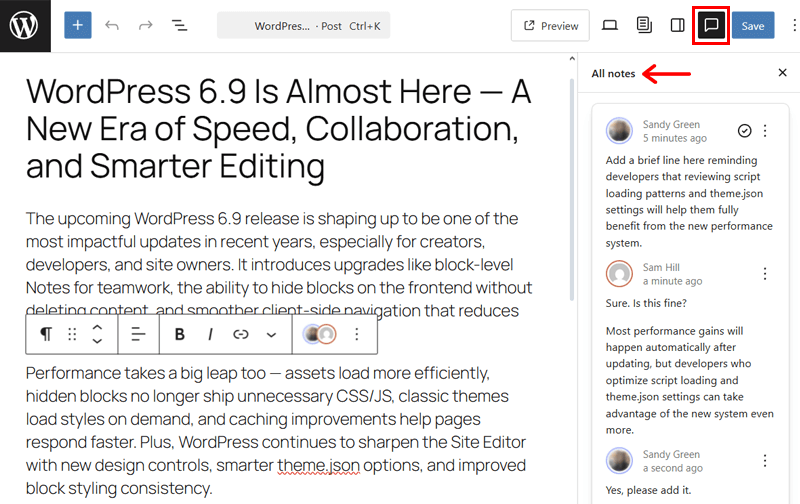Open the text alignment control
This screenshot has height=504, width=800.
[138, 334]
